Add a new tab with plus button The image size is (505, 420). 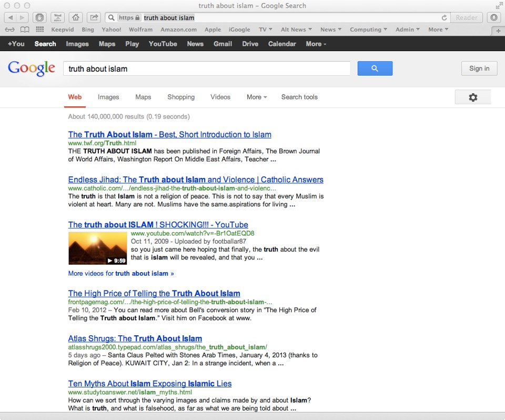coord(498,31)
